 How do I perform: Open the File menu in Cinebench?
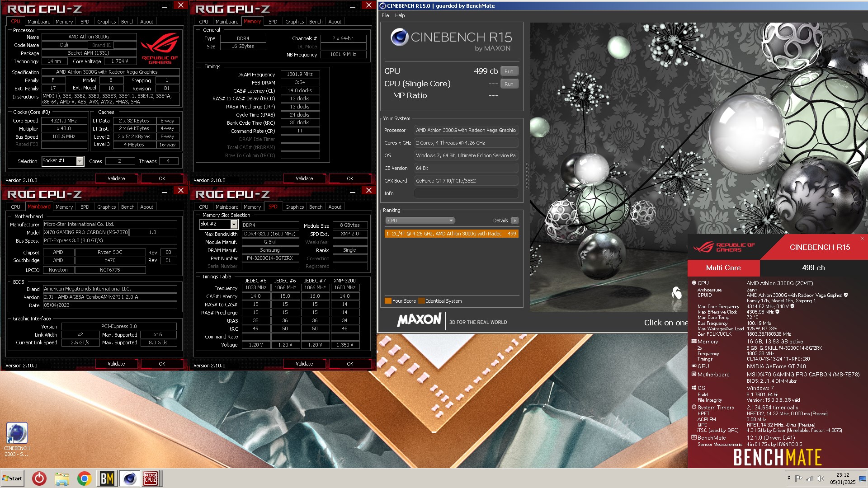pyautogui.click(x=385, y=15)
